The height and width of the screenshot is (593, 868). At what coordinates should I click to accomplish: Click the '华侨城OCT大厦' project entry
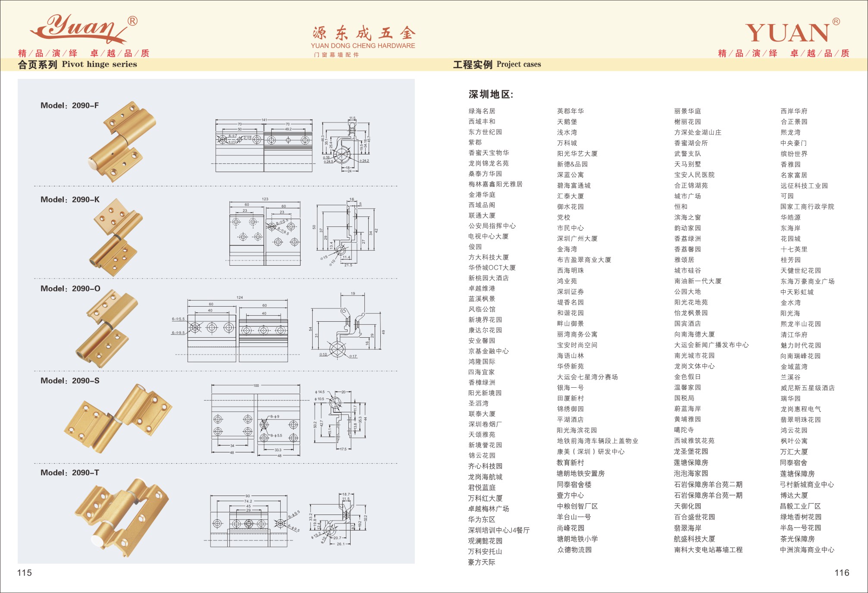coord(492,268)
